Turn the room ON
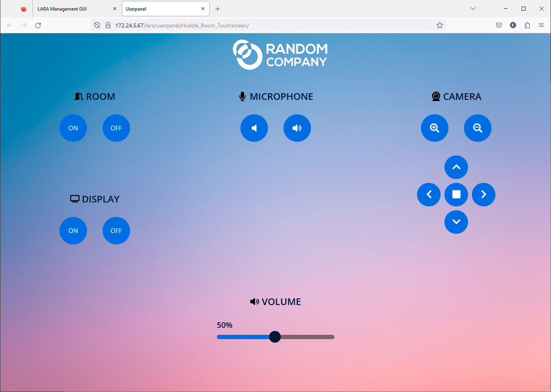Viewport: 551px width, 392px height. tap(73, 128)
